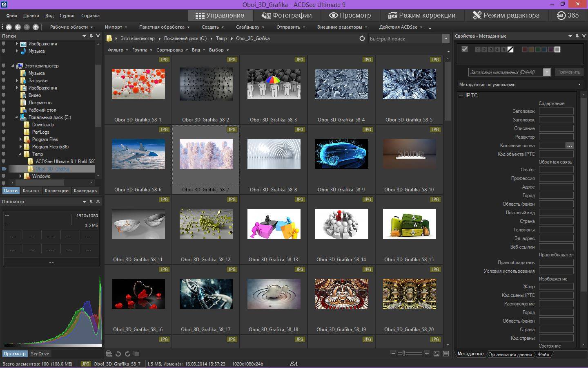Go back with the Back arrow icon
This screenshot has height=368, width=588.
(x=18, y=27)
